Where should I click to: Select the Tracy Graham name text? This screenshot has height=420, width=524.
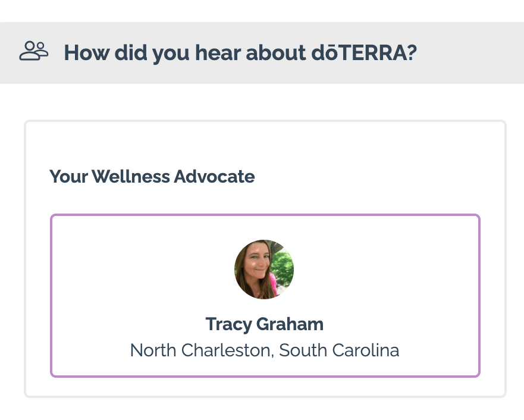tap(264, 324)
